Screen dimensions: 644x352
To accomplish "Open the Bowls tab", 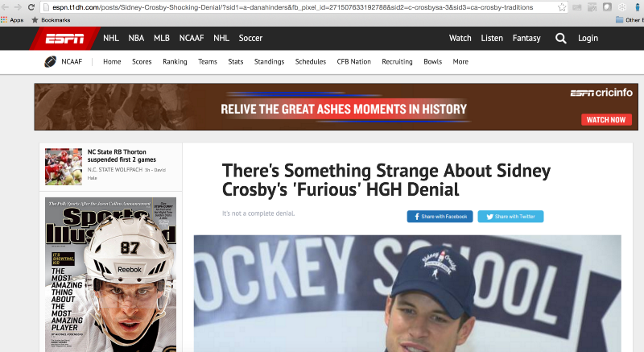I will [x=432, y=61].
